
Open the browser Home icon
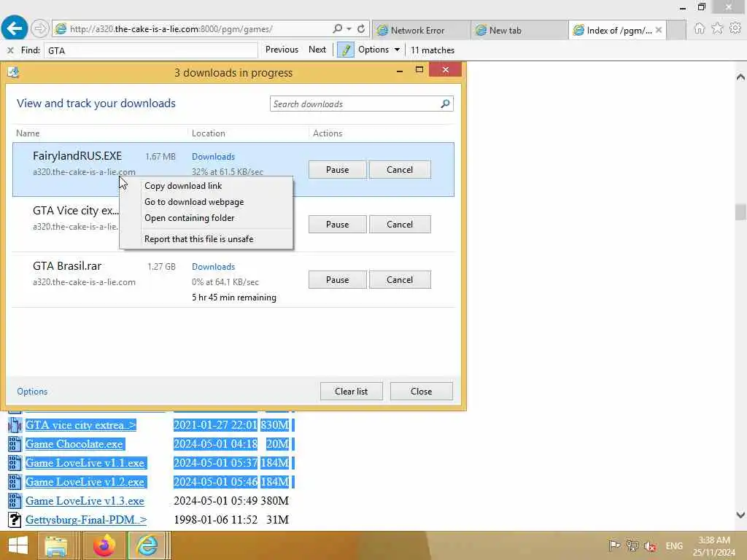coord(699,28)
